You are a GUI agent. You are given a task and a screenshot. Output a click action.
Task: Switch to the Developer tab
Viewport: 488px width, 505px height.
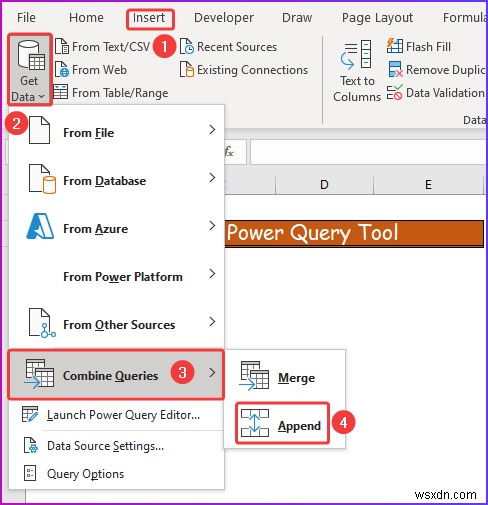click(x=224, y=18)
